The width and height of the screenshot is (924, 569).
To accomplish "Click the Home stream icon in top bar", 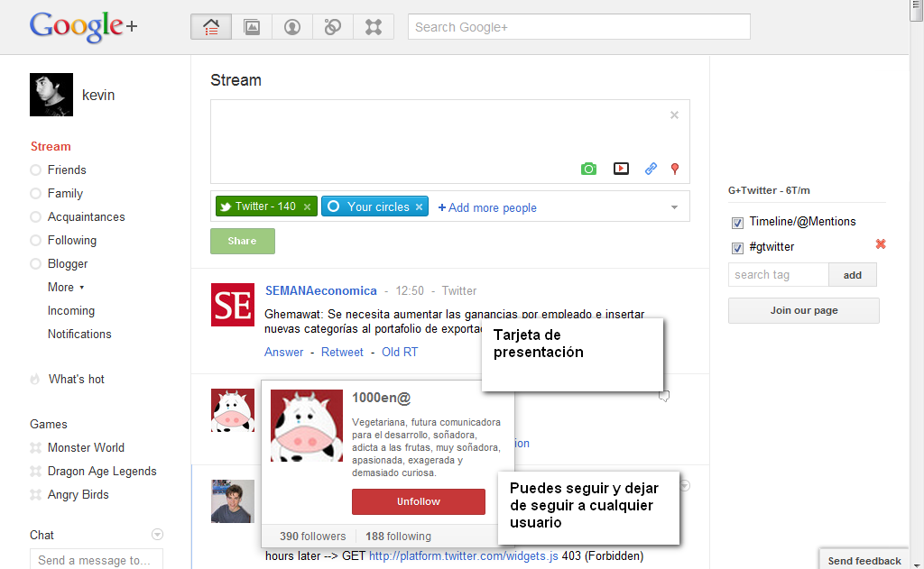I will click(x=211, y=27).
